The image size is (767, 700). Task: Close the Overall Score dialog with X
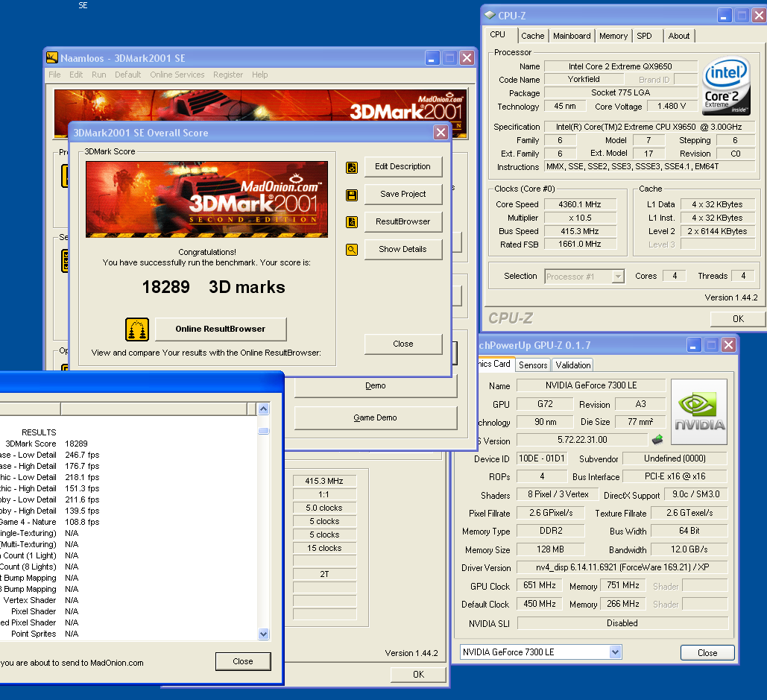tap(441, 133)
